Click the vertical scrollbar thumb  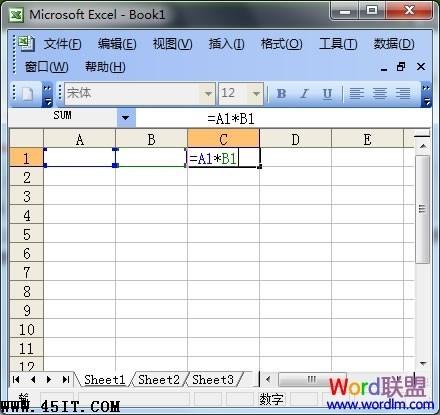tap(423, 209)
